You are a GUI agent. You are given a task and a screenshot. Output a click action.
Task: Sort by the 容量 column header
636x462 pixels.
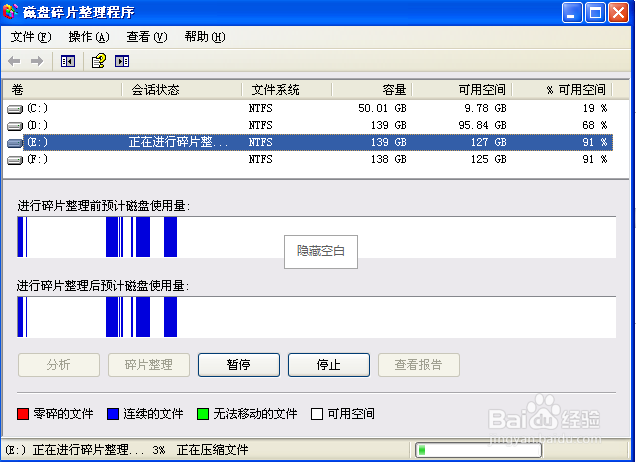coord(372,90)
